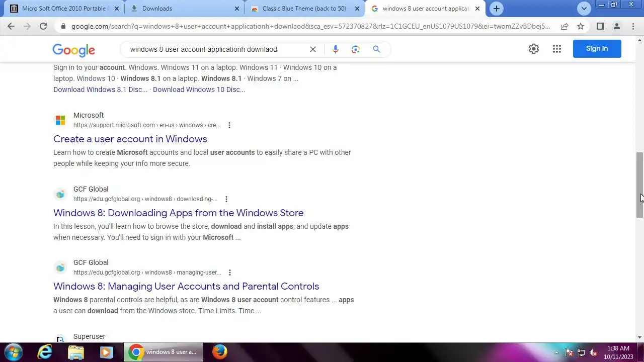The image size is (644, 362).
Task: Reload the current page
Action: tap(43, 26)
